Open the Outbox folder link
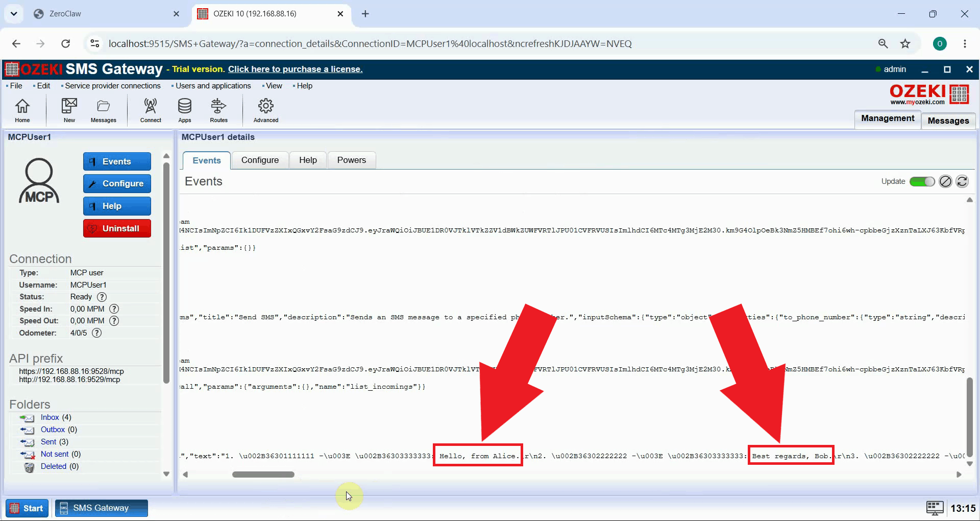 pos(53,430)
